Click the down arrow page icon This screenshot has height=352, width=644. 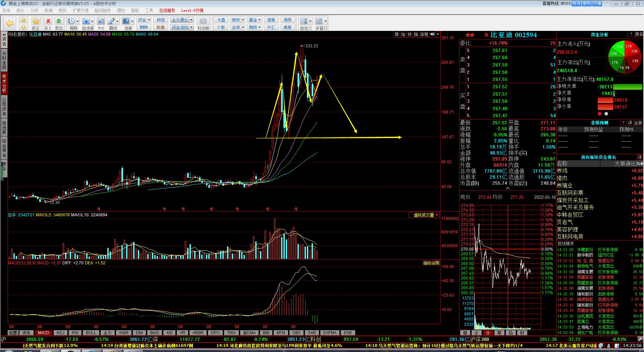tap(23, 27)
